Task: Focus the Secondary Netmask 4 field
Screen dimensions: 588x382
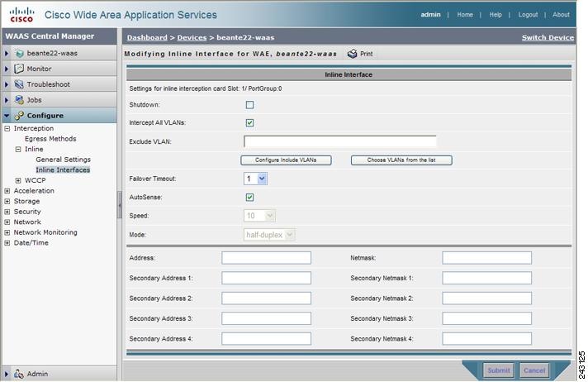Action: pos(486,338)
